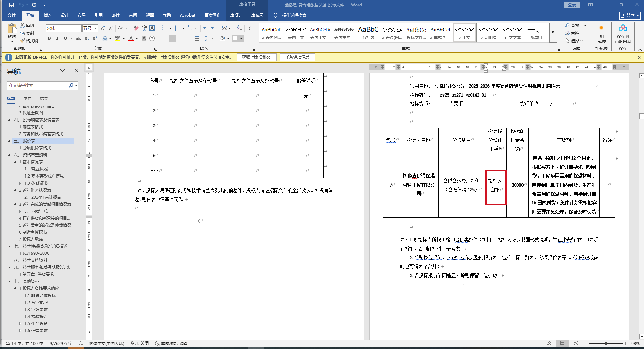Image resolution: width=644 pixels, height=349 pixels.
Task: Toggle bold formatting
Action: [49, 39]
